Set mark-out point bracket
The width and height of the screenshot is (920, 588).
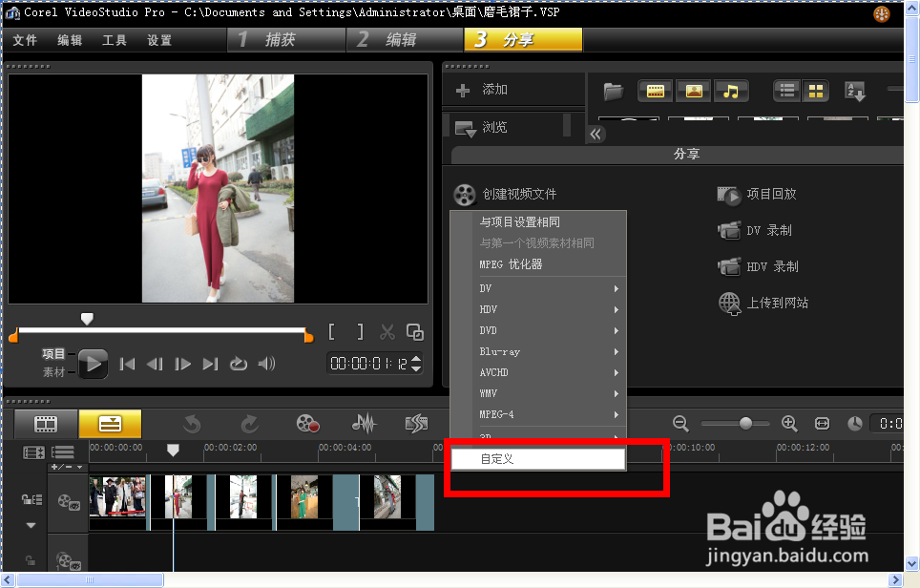(x=360, y=332)
